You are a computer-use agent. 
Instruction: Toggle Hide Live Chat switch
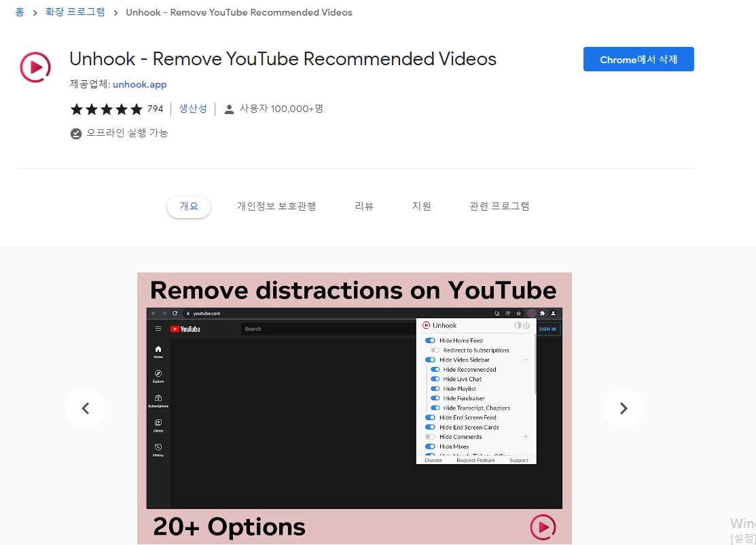435,379
